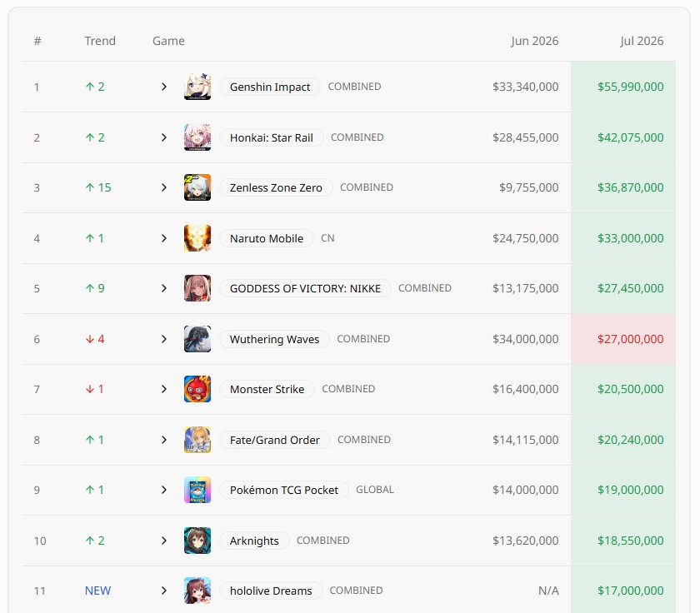Select hololive Dreams' $17,000,000 value
Screen dimensions: 700x613
630,591
